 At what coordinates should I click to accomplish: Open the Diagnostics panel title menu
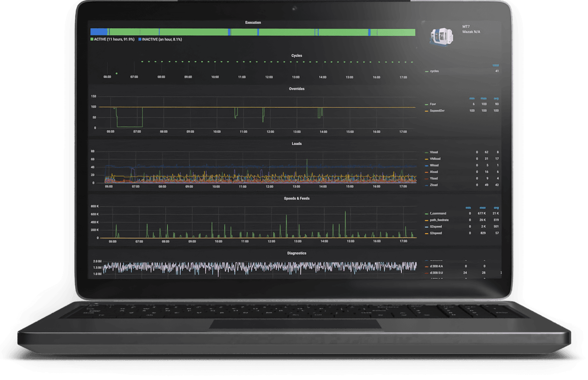coord(297,253)
